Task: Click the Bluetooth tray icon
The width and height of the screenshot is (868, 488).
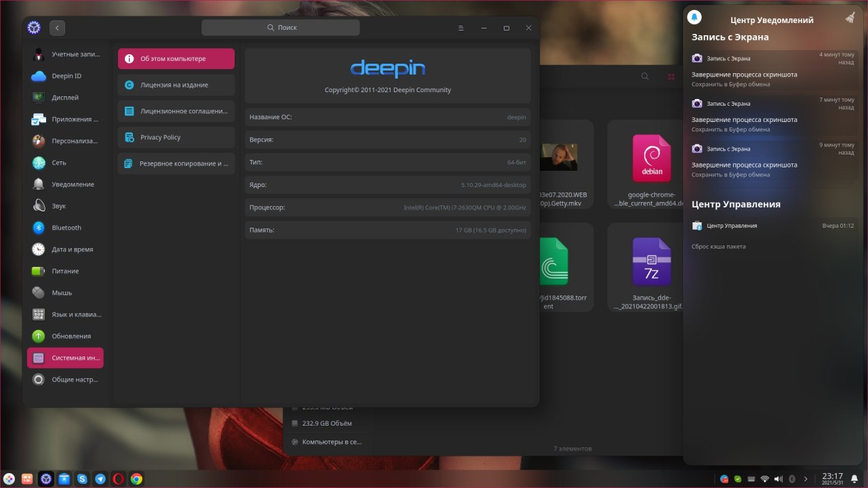Action: [x=792, y=479]
